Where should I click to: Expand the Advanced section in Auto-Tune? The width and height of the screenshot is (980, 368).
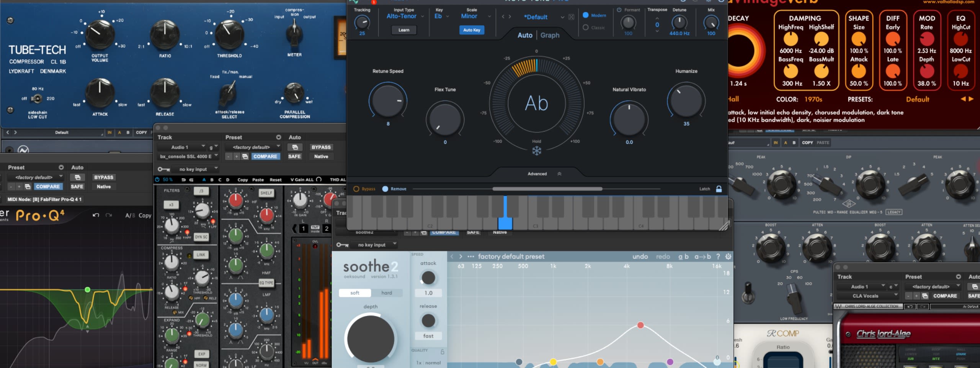pos(544,174)
